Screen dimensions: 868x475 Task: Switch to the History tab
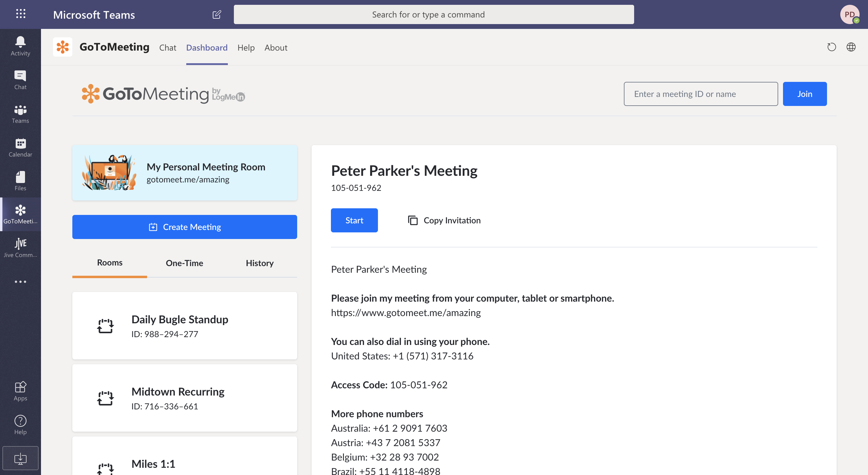tap(259, 263)
